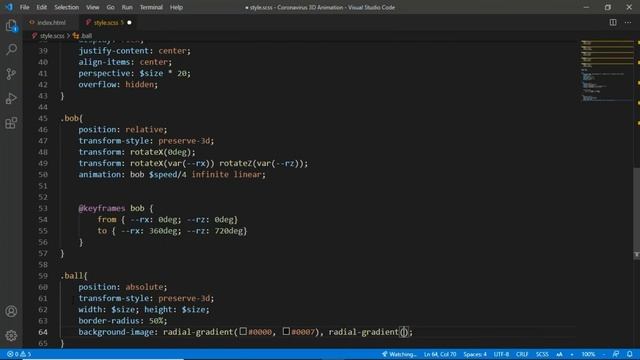Viewport: 640px width, 360px height.
Task: Change line endings via CRLF item
Action: coord(522,354)
